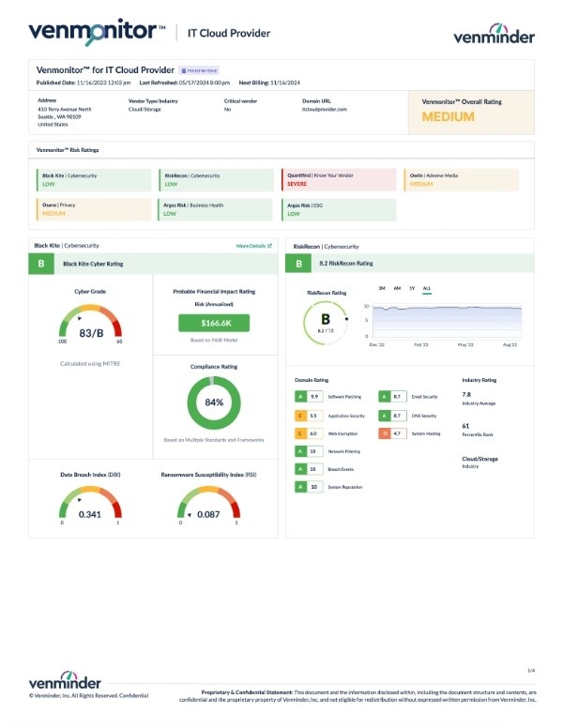
Task: Open the itcloudprovider.com domain URL
Action: coord(325,109)
